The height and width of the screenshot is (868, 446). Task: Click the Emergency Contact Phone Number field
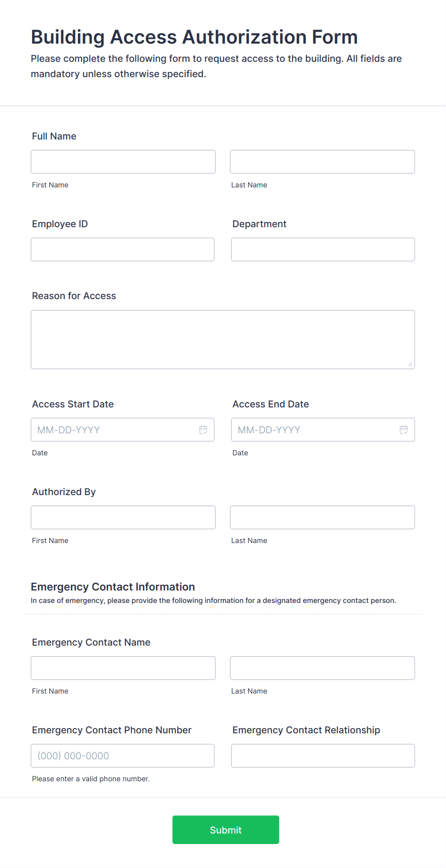tap(122, 755)
